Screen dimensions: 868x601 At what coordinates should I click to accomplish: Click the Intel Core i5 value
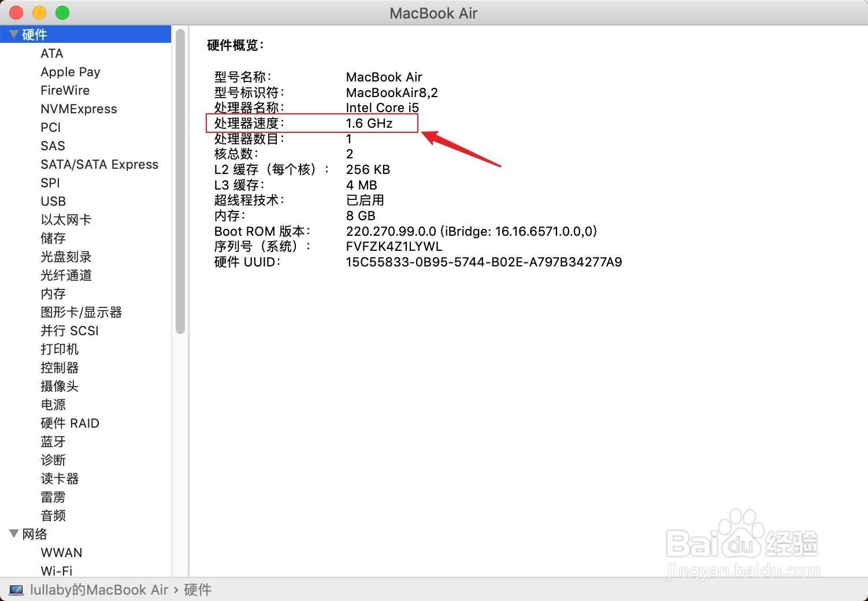382,107
